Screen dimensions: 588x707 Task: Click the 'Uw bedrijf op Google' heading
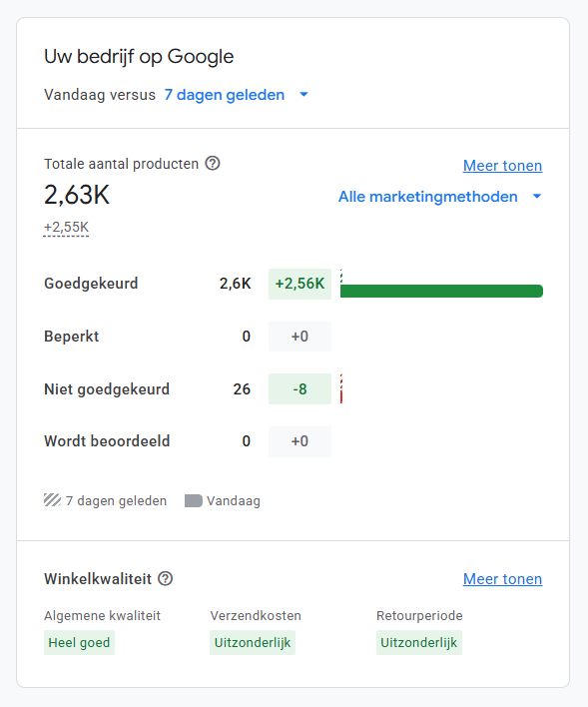[139, 57]
